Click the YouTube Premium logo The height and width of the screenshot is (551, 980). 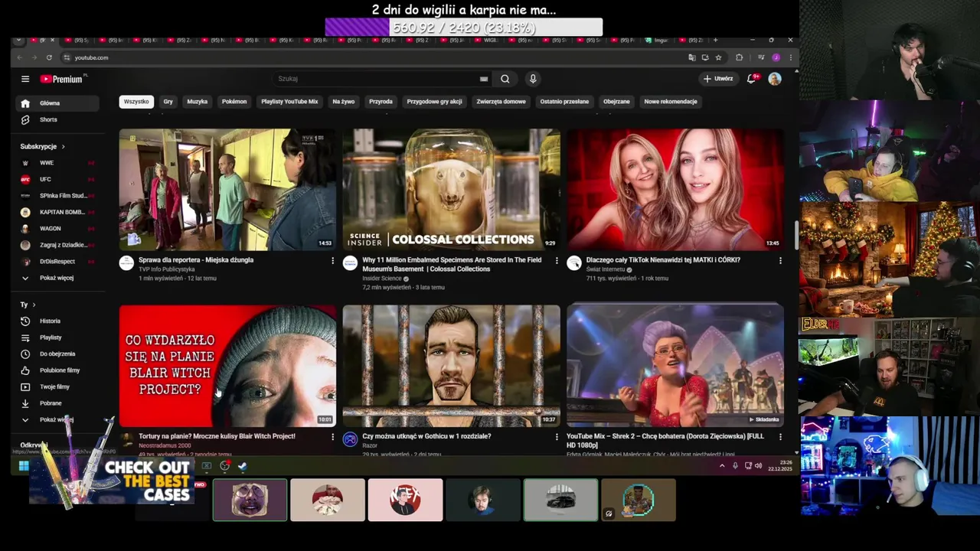click(x=62, y=79)
